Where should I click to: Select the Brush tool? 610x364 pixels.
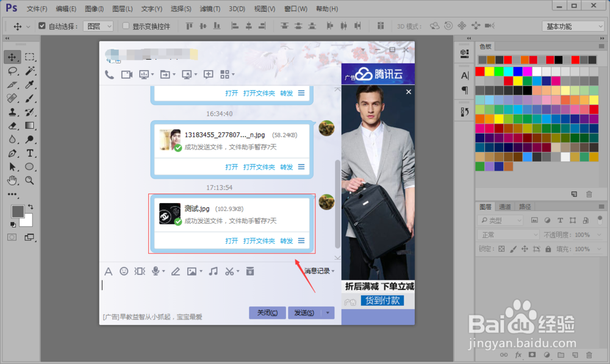pyautogui.click(x=29, y=98)
